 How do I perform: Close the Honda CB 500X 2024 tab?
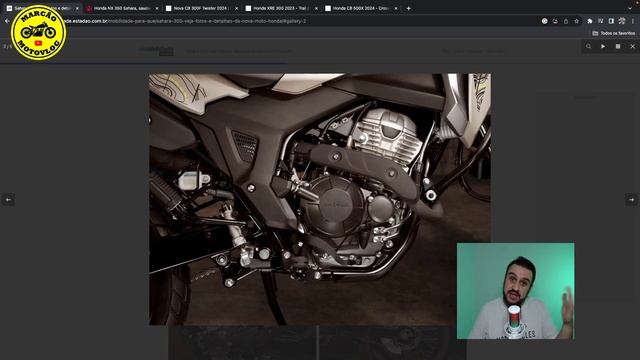(x=396, y=8)
